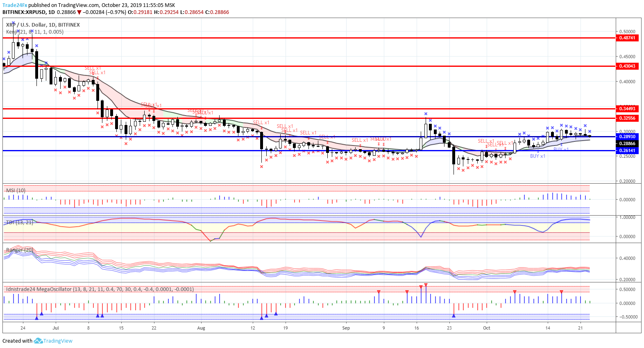Click the Oct date on time axis
This screenshot has width=644, height=348.
tap(487, 328)
